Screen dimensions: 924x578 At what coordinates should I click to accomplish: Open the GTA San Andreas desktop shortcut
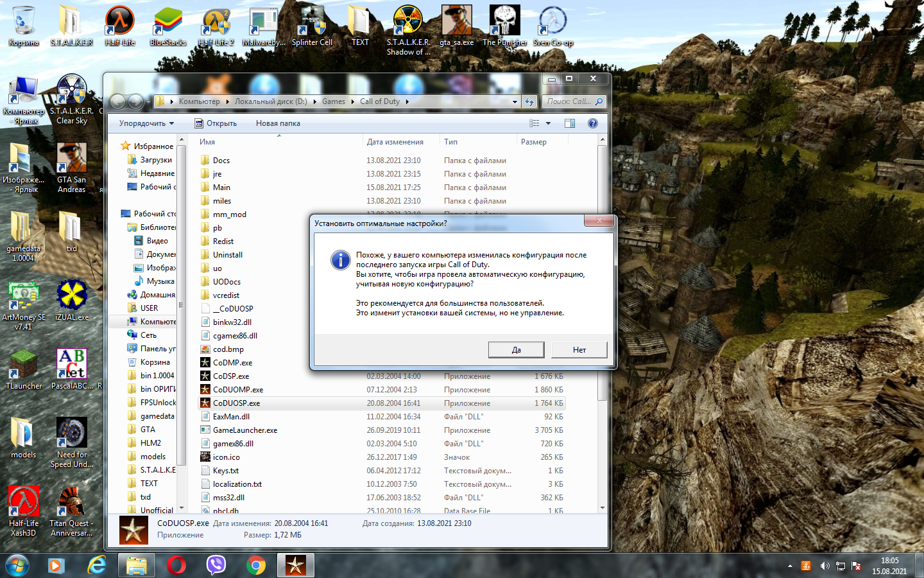tap(72, 168)
